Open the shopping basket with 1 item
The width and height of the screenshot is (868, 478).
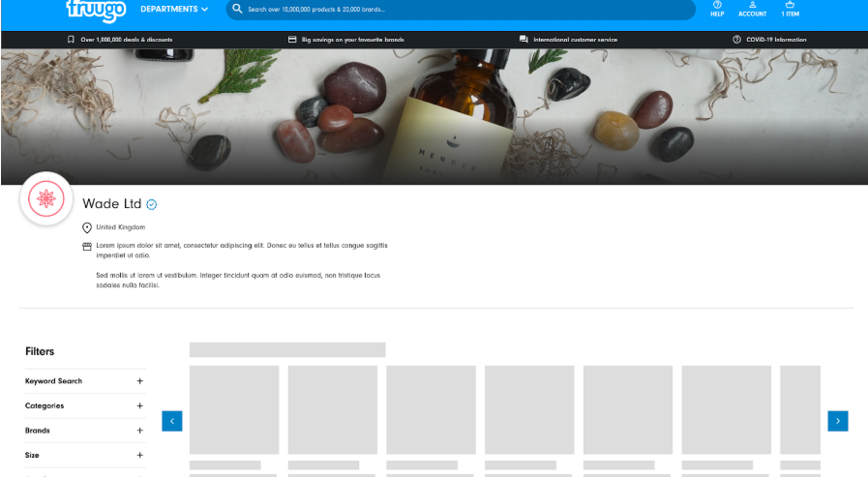tap(790, 9)
